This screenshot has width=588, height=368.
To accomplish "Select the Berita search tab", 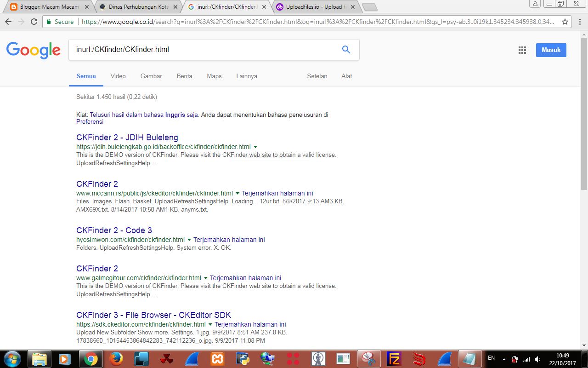I will click(184, 76).
